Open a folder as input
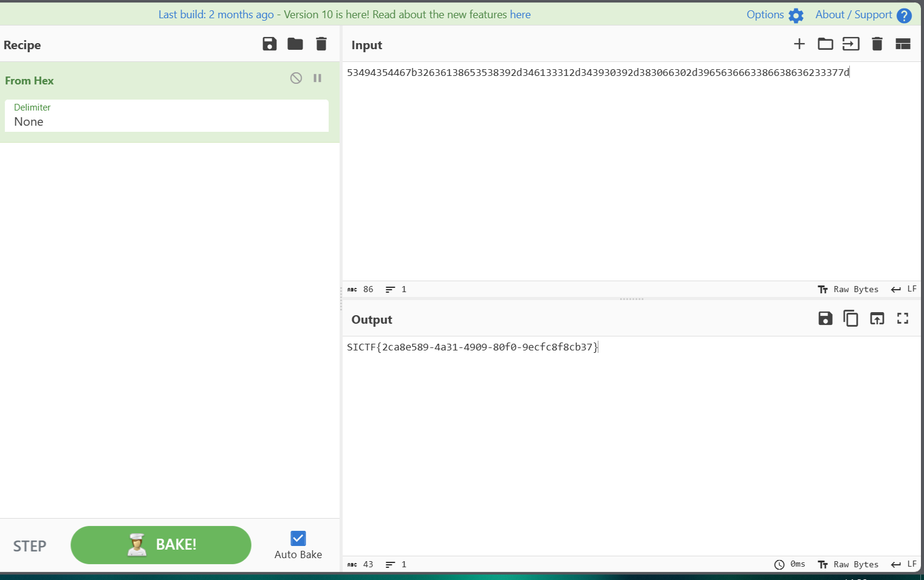924x580 pixels. tap(825, 44)
